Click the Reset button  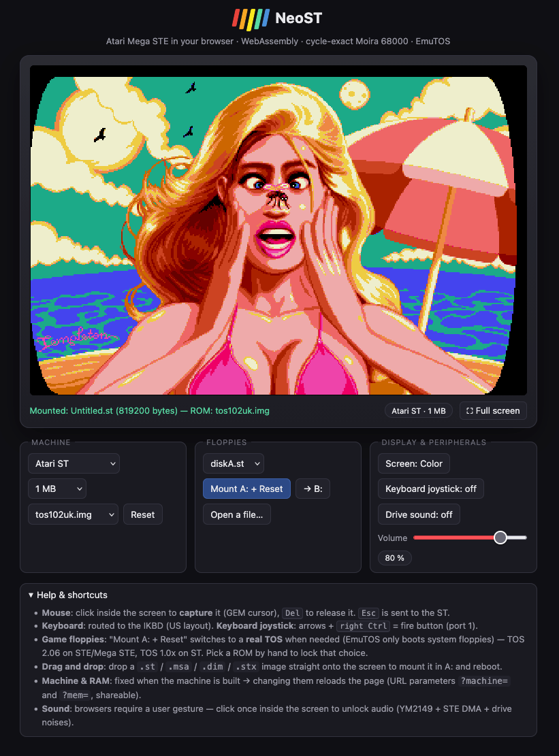coord(143,514)
